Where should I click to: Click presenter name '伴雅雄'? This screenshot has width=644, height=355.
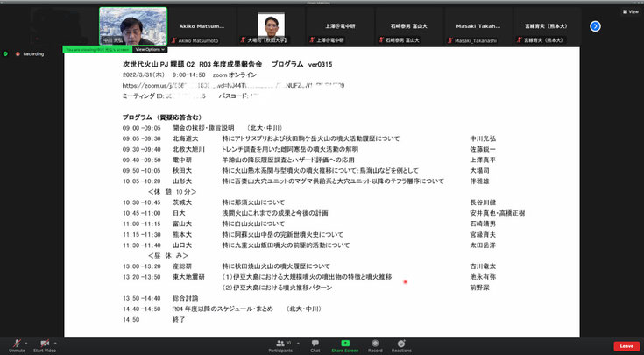pos(480,181)
